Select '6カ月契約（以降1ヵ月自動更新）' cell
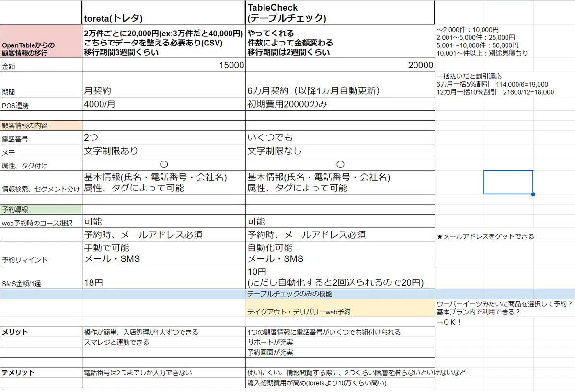575x392 pixels. click(x=340, y=84)
